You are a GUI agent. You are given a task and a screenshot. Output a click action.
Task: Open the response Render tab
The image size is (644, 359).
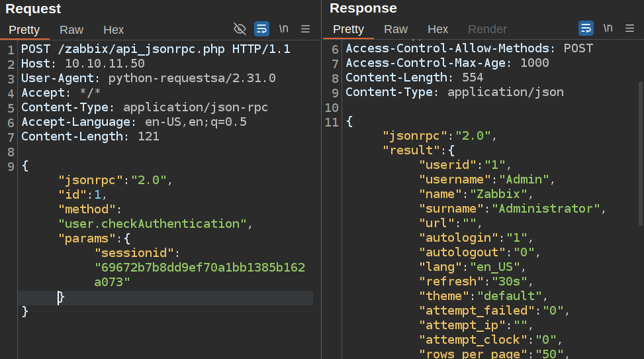pyautogui.click(x=487, y=29)
